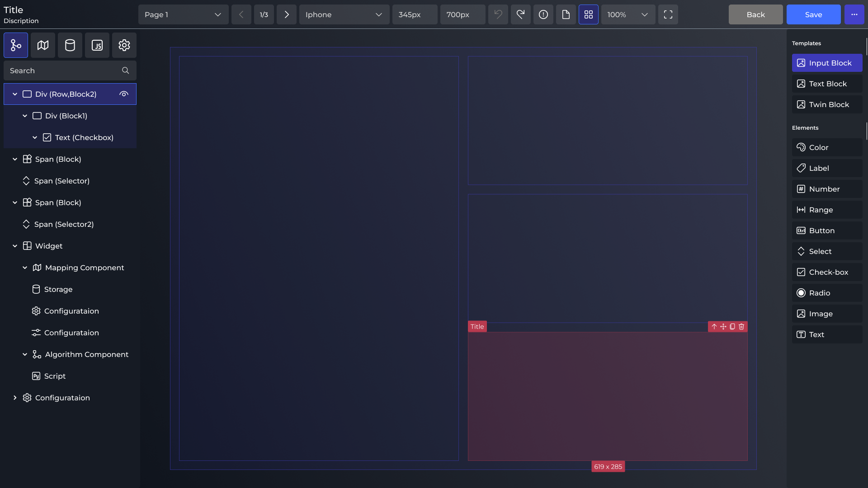Screen dimensions: 868x488
Task: Click the document page icon
Action: [x=566, y=14]
